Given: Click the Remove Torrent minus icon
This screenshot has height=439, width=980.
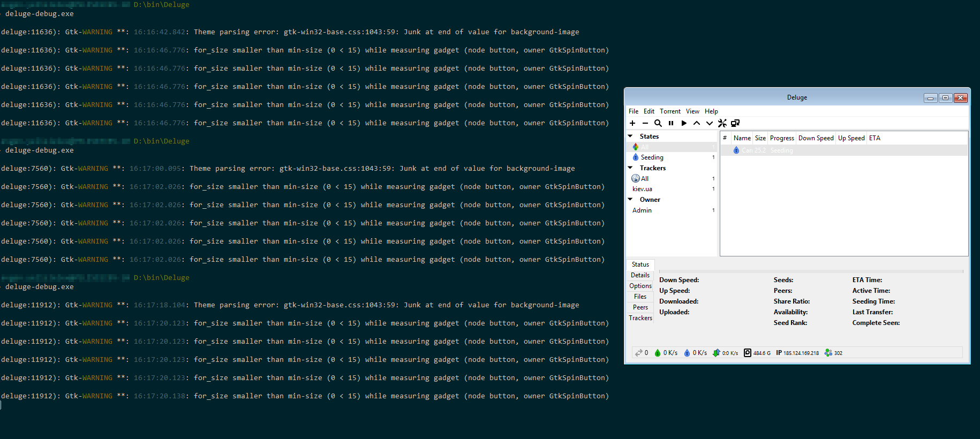Looking at the screenshot, I should pos(645,123).
